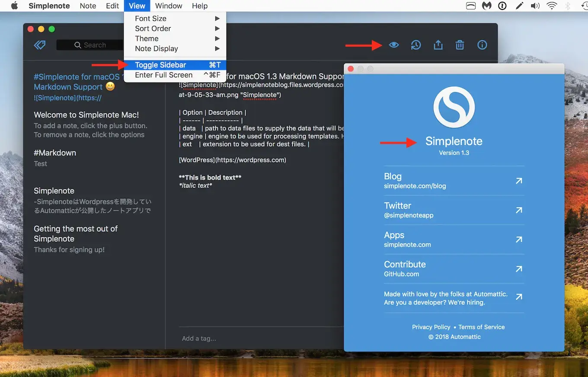Screen dimensions: 588x377
Task: Click the Add a tag field
Action: [x=199, y=338]
